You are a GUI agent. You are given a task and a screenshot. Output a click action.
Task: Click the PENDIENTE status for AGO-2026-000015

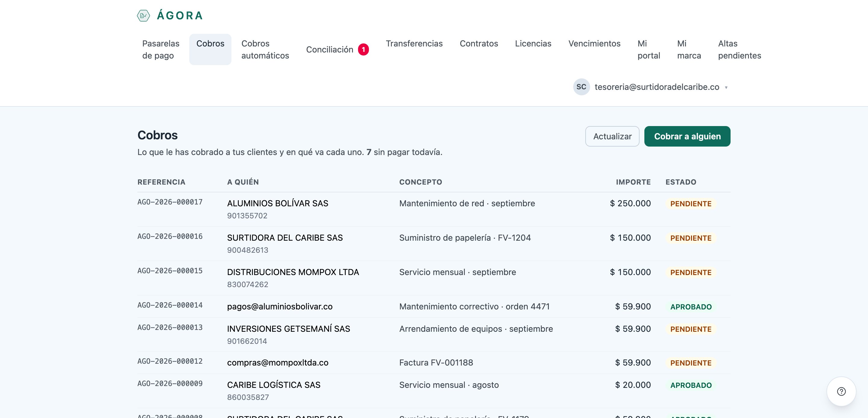691,272
